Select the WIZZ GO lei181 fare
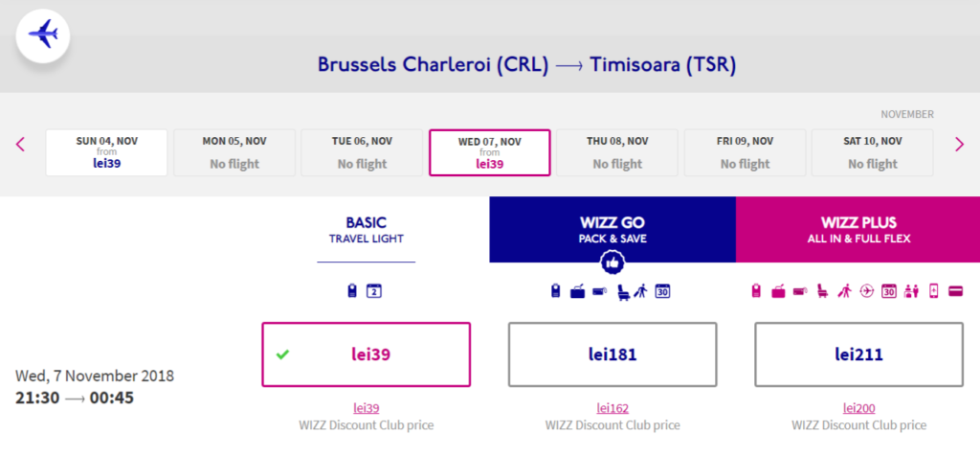Image resolution: width=980 pixels, height=456 pixels. 612,354
